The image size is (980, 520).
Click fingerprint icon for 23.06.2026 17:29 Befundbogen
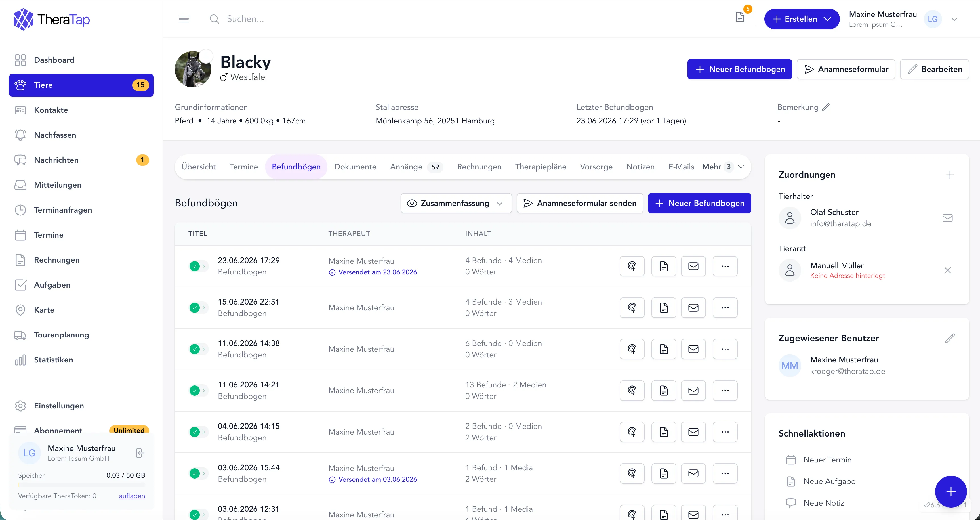pyautogui.click(x=632, y=266)
